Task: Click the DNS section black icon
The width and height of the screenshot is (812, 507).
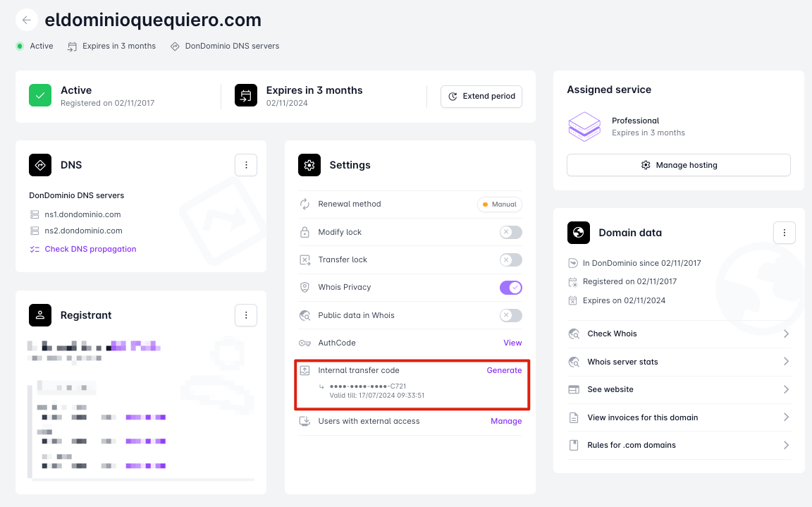Action: (40, 165)
